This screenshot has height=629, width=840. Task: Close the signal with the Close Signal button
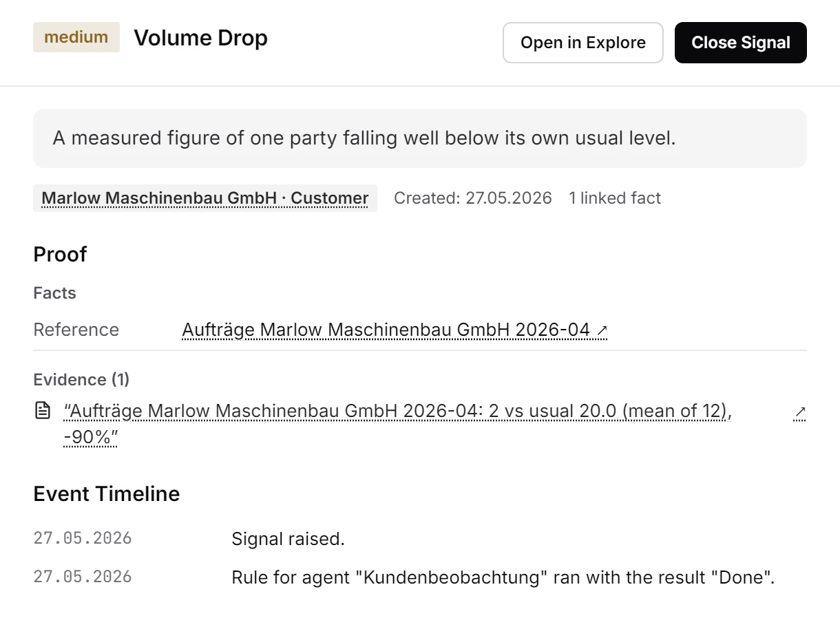pos(741,43)
